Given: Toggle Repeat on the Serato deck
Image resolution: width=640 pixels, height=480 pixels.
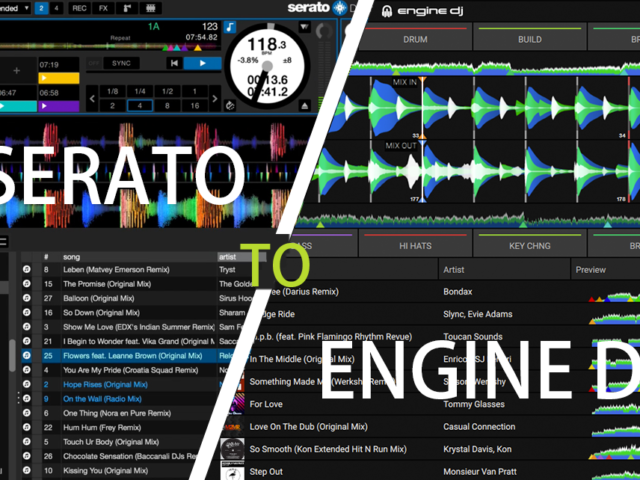Looking at the screenshot, I should tap(120, 38).
